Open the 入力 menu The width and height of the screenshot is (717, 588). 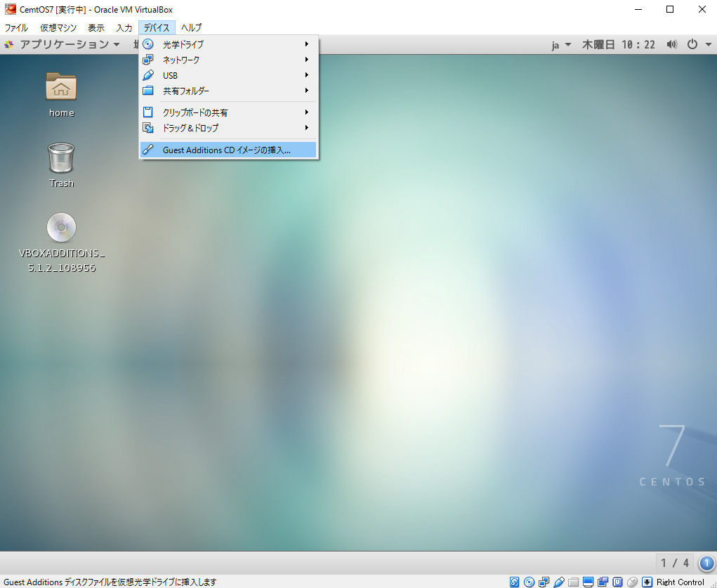(124, 28)
